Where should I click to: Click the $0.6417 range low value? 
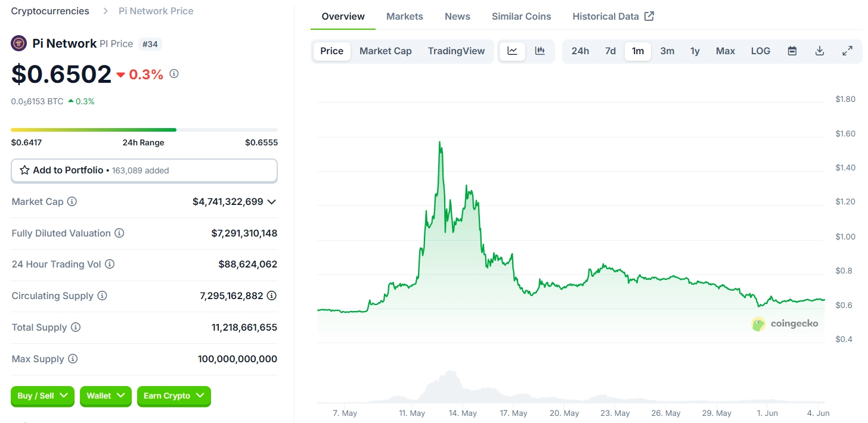[x=26, y=142]
